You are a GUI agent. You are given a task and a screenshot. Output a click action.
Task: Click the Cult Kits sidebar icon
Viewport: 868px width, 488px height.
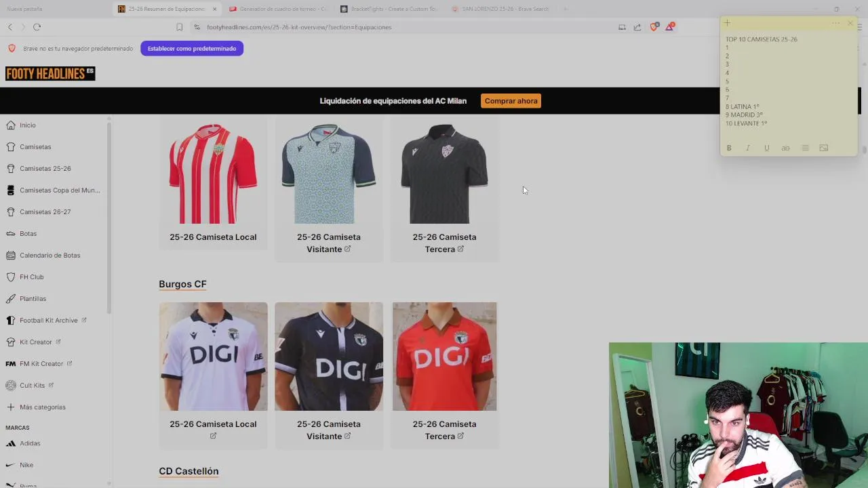pyautogui.click(x=10, y=385)
